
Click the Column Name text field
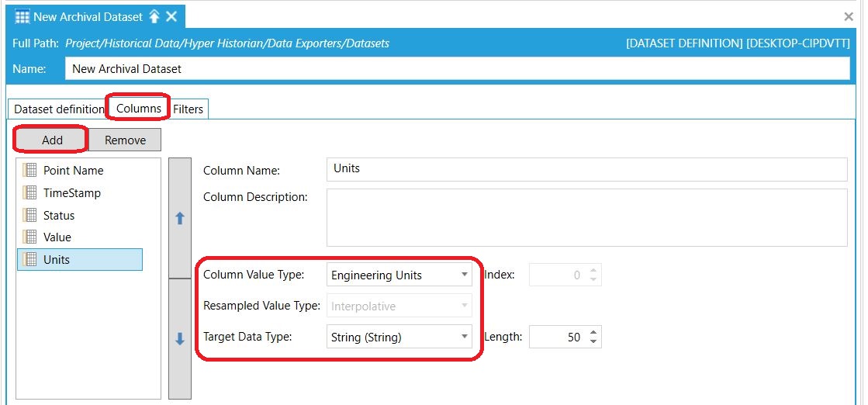point(586,170)
